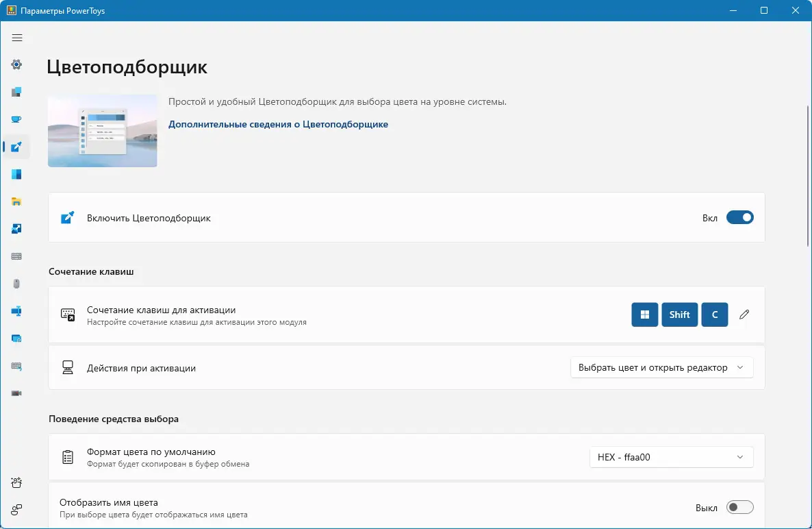Open the File Explorer add-ons folder icon
This screenshot has height=529, width=812.
point(17,201)
